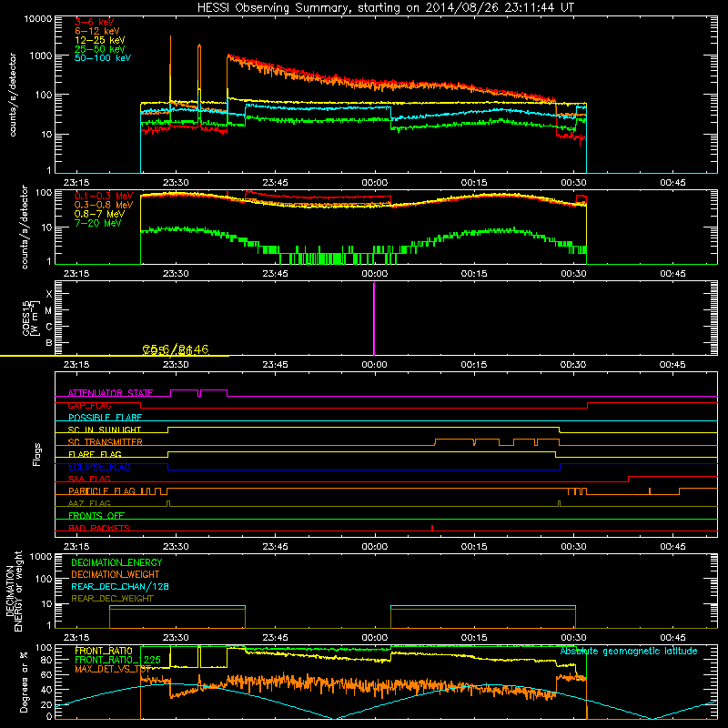The image size is (728, 728).
Task: Select the SC_TRANSMITTER flag label
Action: tap(105, 442)
